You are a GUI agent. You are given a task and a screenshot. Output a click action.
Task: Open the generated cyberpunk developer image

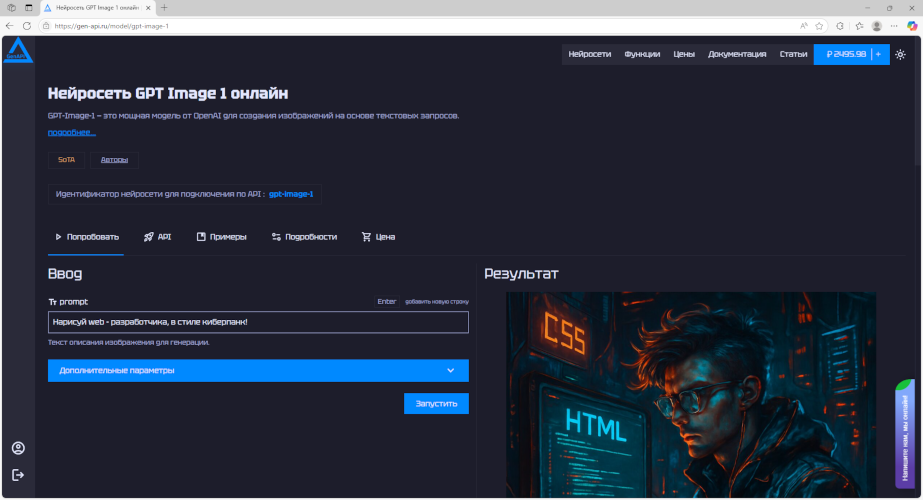(x=691, y=395)
